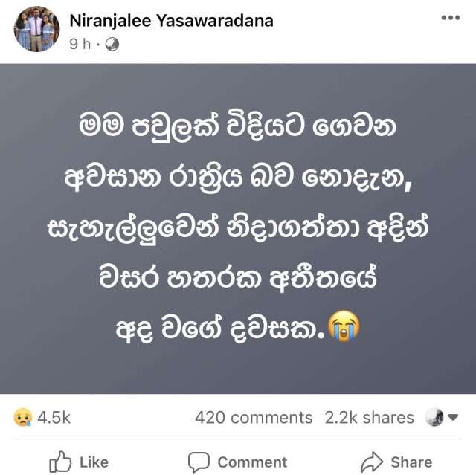Click the crying emoji in the post
This screenshot has height=475, width=476.
point(344,326)
